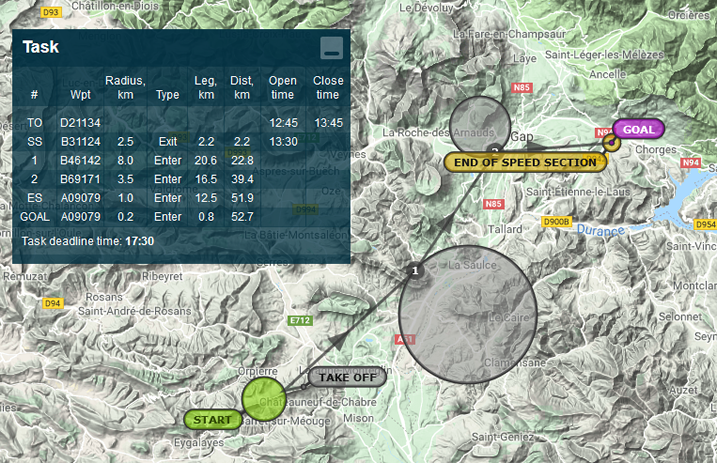This screenshot has width=717, height=463.
Task: Click the E712 road shield
Action: click(x=299, y=321)
